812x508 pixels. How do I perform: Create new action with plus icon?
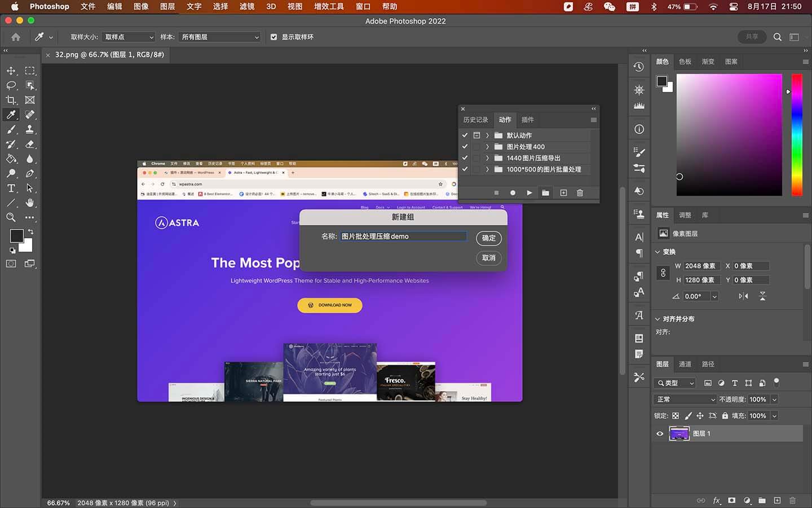point(563,193)
